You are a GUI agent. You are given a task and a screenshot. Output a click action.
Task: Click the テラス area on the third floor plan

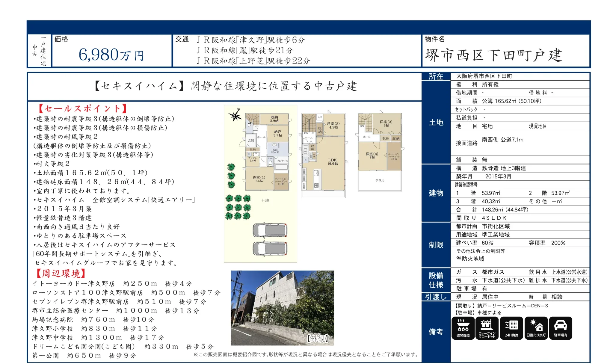(x=379, y=181)
